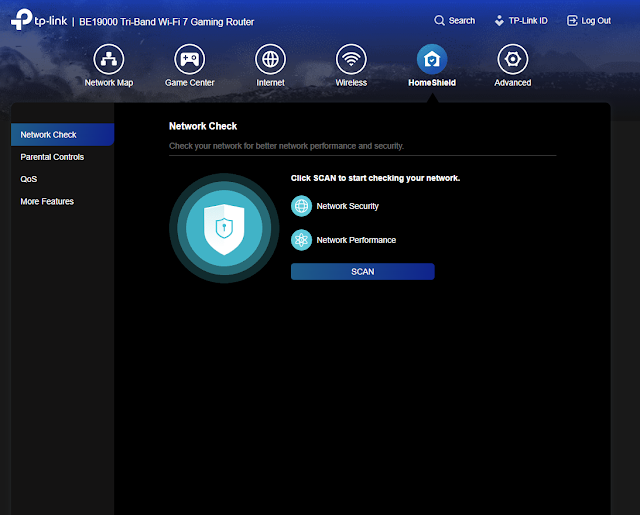
Task: Click the Network Performance atom icon
Action: click(301, 240)
